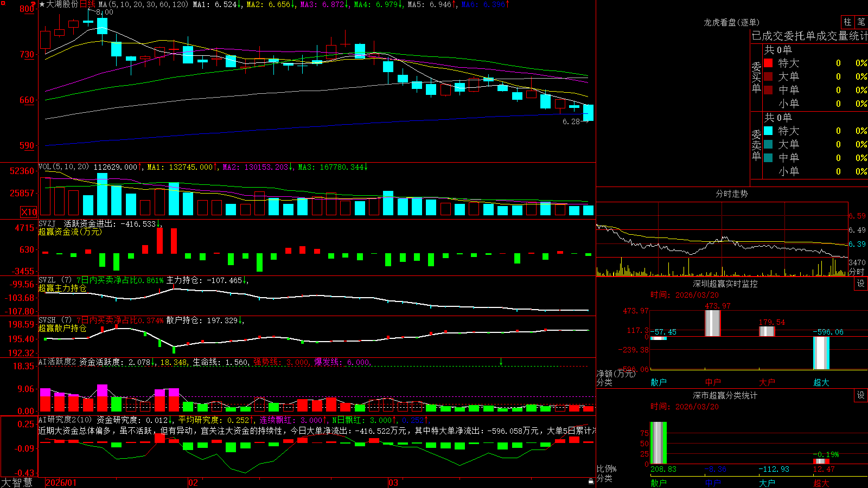Click the 大智慧 logo at bottom left
Screen dimensions: 868x488
(17, 483)
